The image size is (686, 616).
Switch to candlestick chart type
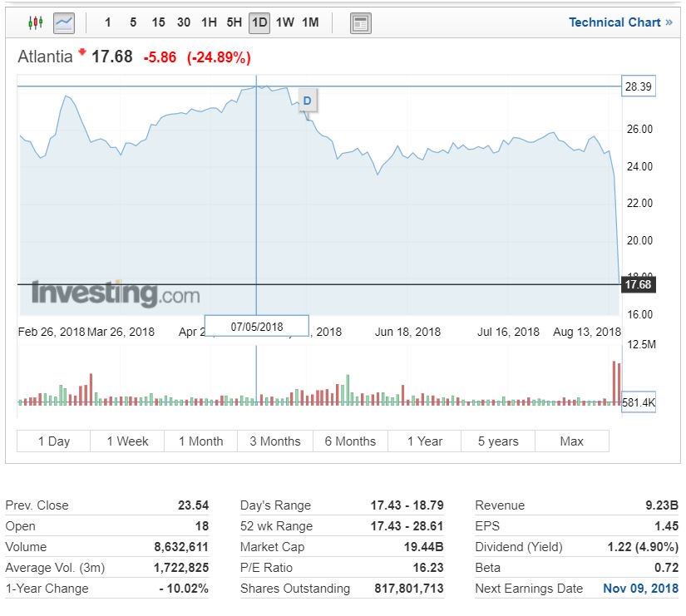[36, 22]
